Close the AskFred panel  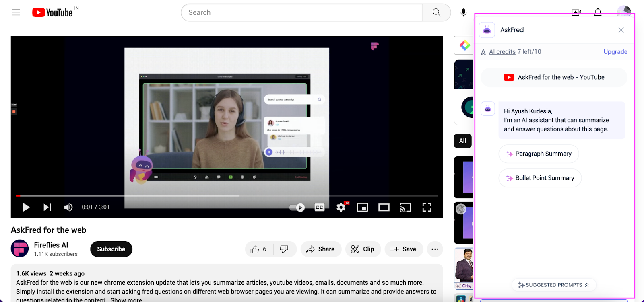click(621, 30)
